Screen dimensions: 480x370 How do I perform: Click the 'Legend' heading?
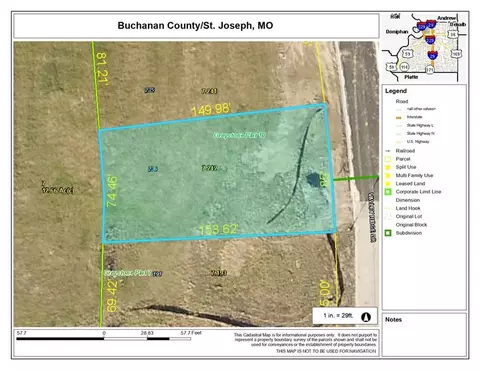[x=396, y=91]
